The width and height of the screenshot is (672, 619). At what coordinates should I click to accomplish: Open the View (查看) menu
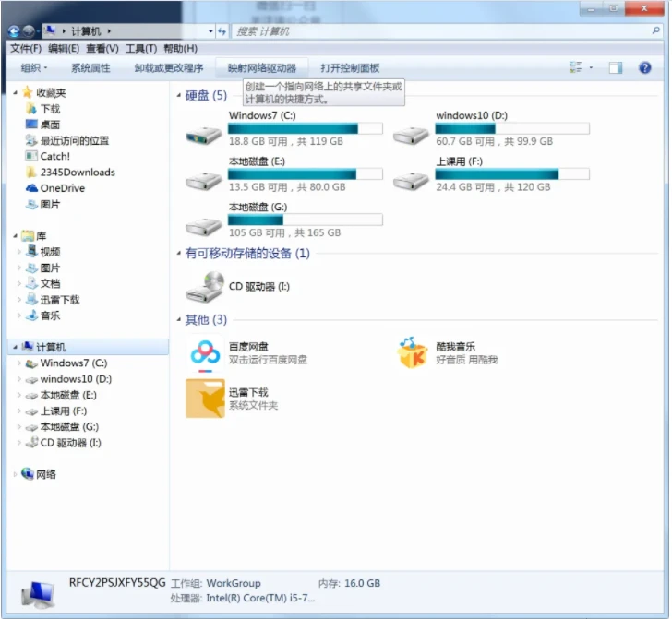tap(102, 49)
